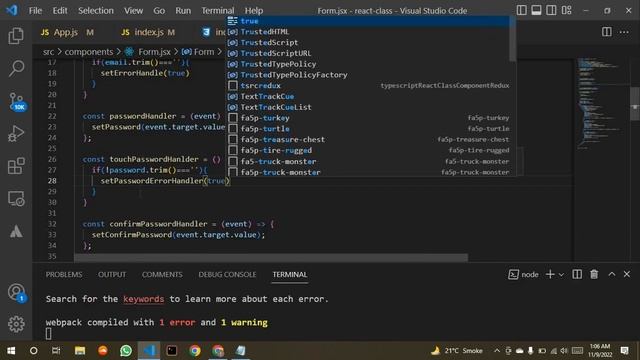This screenshot has height=360, width=640.
Task: Switch to the OUTPUT panel tab
Action: 112,275
